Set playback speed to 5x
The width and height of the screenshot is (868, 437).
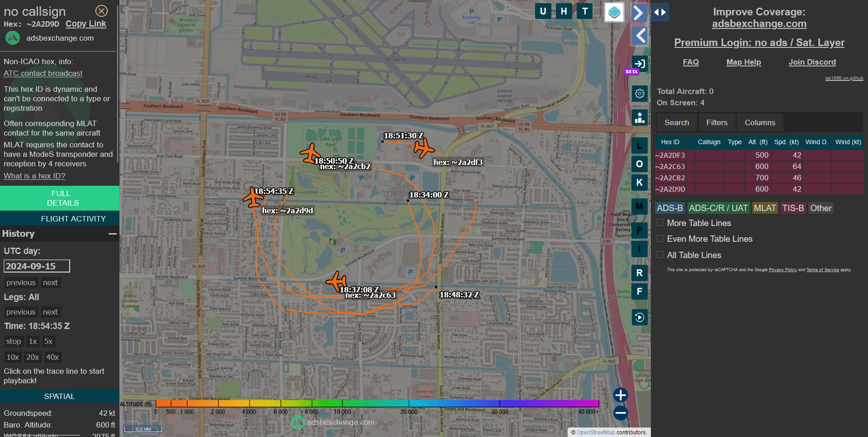tap(48, 341)
